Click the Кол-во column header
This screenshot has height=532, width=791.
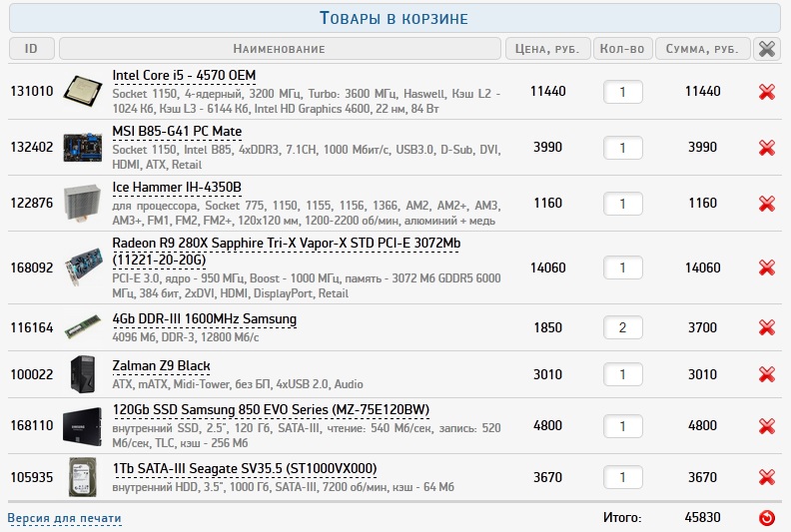(622, 49)
